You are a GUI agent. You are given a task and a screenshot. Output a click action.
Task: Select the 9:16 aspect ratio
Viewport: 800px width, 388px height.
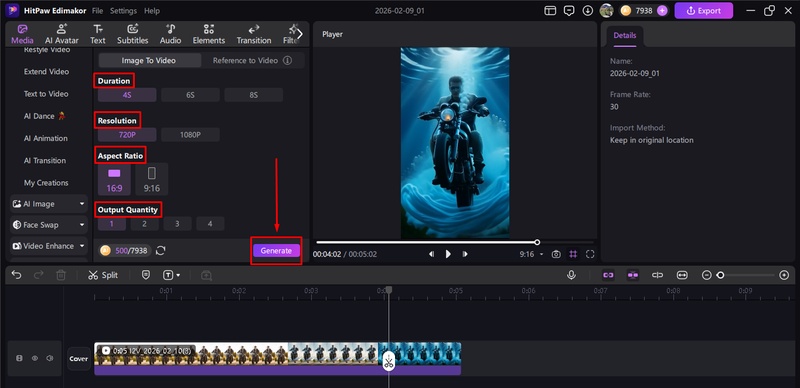tap(152, 179)
